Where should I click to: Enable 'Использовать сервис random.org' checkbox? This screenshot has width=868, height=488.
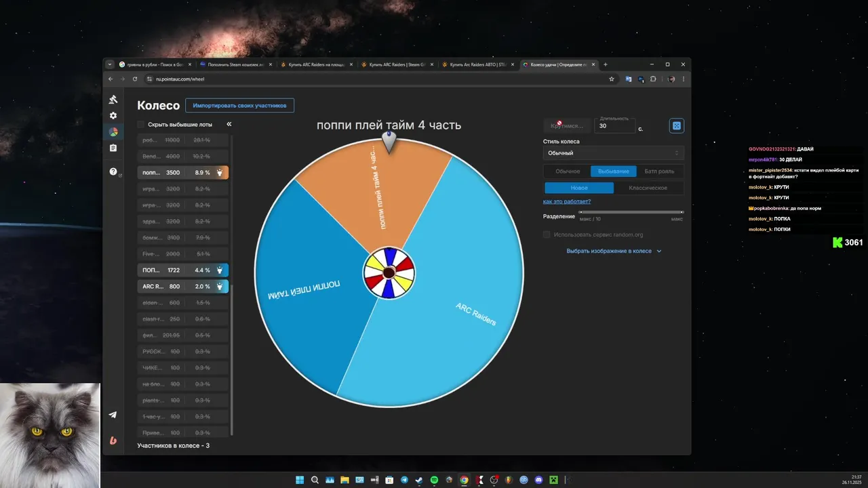pyautogui.click(x=547, y=235)
